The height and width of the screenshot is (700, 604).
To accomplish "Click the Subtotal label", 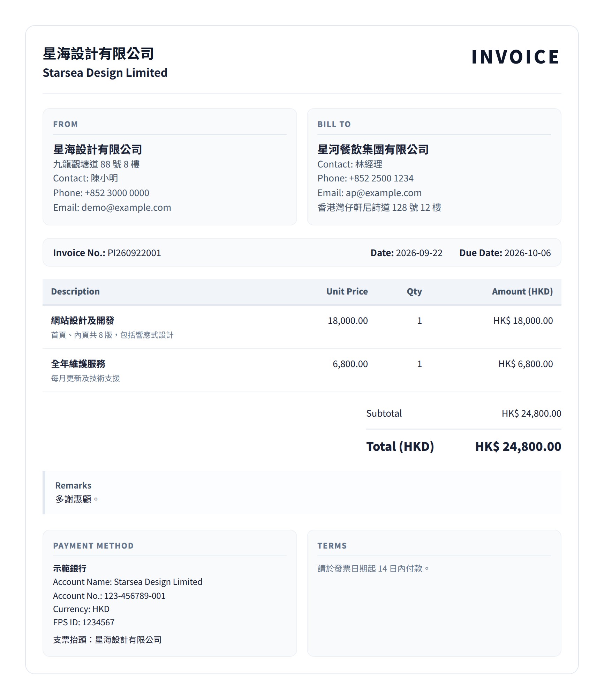I will (384, 414).
